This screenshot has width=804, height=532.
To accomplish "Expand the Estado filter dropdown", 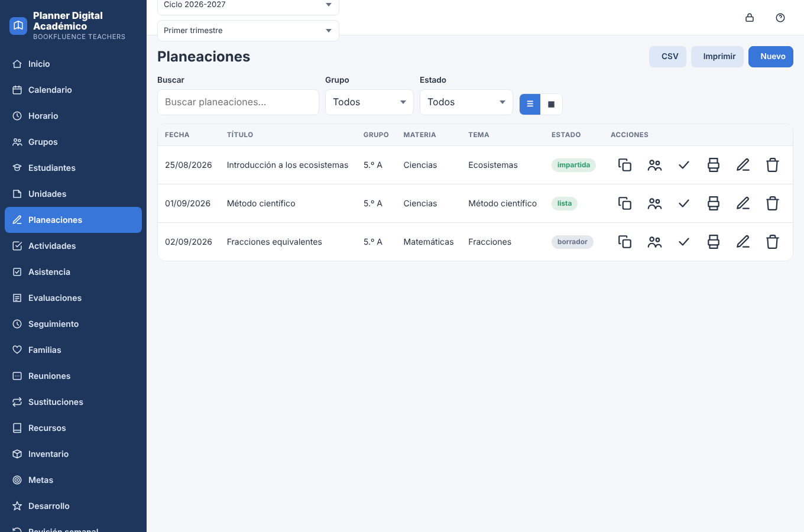I will coord(466,102).
